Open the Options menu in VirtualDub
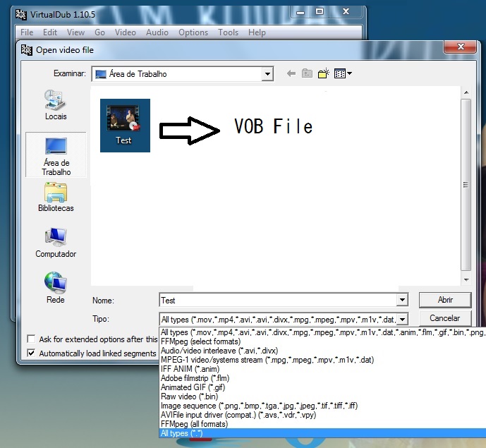This screenshot has width=486, height=448. tap(193, 32)
